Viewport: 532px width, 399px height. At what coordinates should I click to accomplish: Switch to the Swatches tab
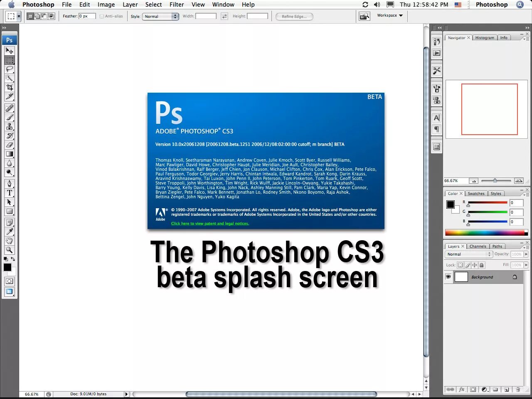476,194
